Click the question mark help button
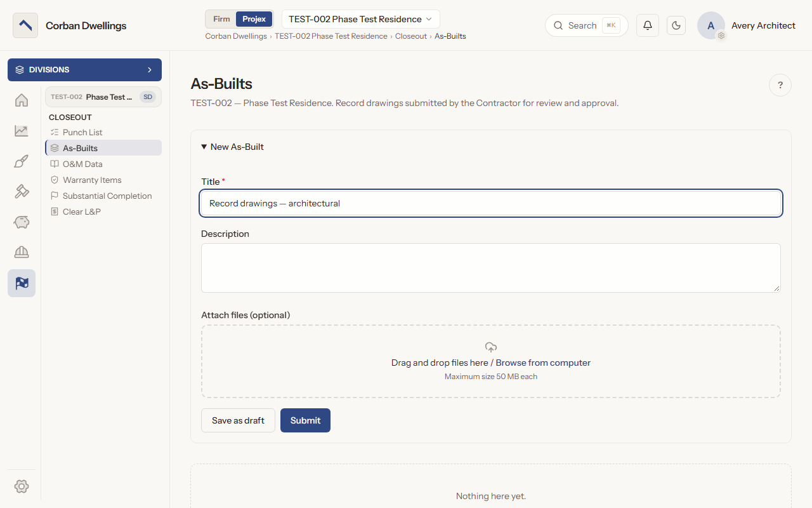The image size is (812, 508). coord(780,85)
